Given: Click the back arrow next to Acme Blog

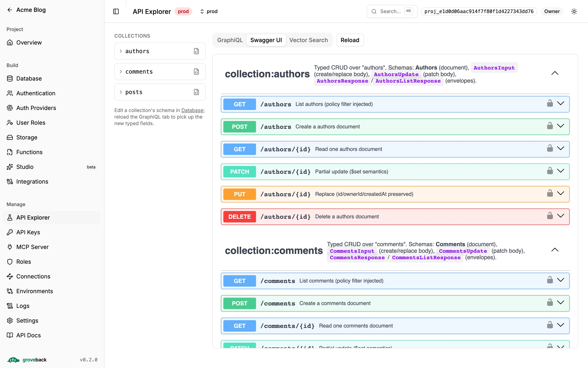Looking at the screenshot, I should [10, 10].
